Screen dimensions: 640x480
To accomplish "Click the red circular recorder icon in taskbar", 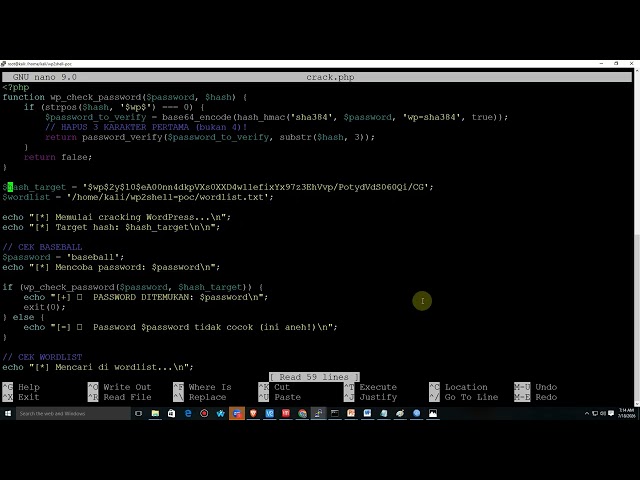I will tap(204, 413).
